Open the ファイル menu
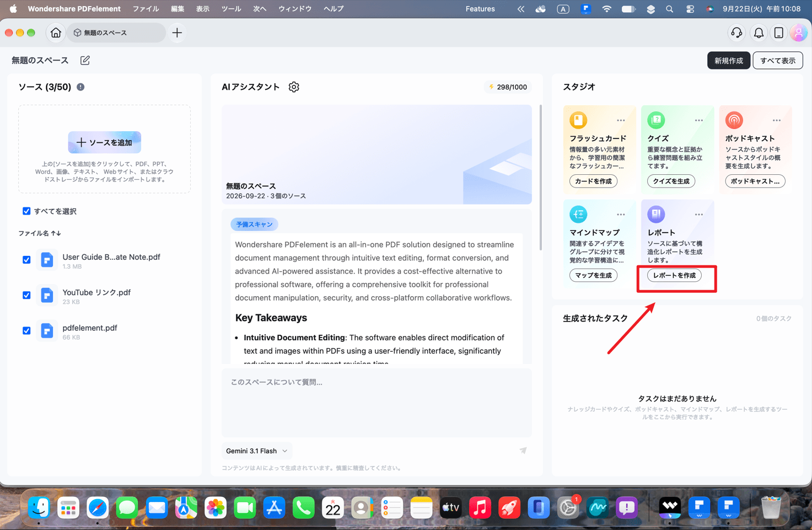The height and width of the screenshot is (530, 812). click(146, 9)
